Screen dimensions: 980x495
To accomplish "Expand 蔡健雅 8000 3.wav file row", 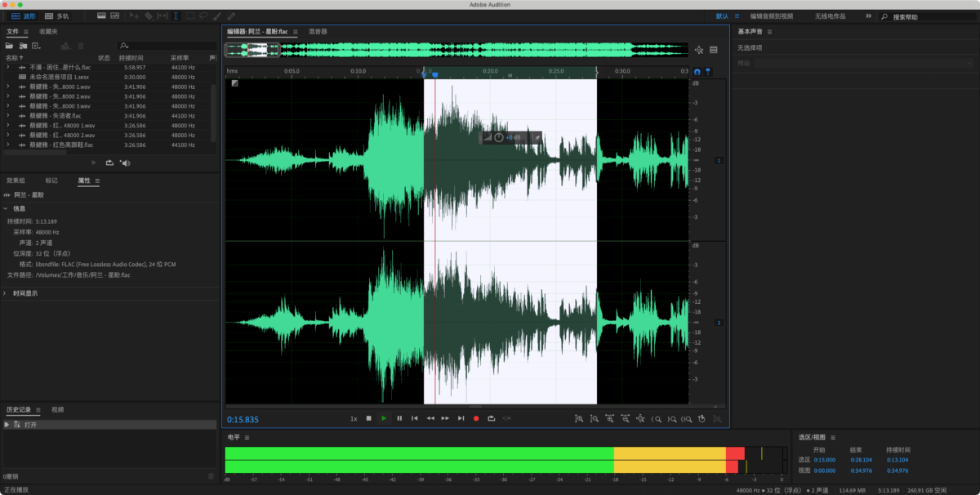I will coord(8,106).
